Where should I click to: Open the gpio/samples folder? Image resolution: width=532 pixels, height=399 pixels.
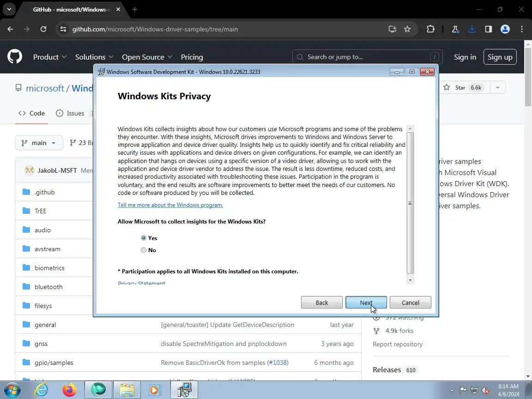(x=54, y=363)
